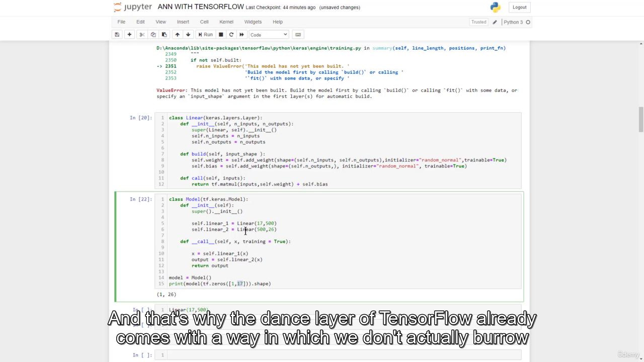Screen dimensions: 644x362
Task: Click the In [22] prompt label
Action: pyautogui.click(x=141, y=199)
